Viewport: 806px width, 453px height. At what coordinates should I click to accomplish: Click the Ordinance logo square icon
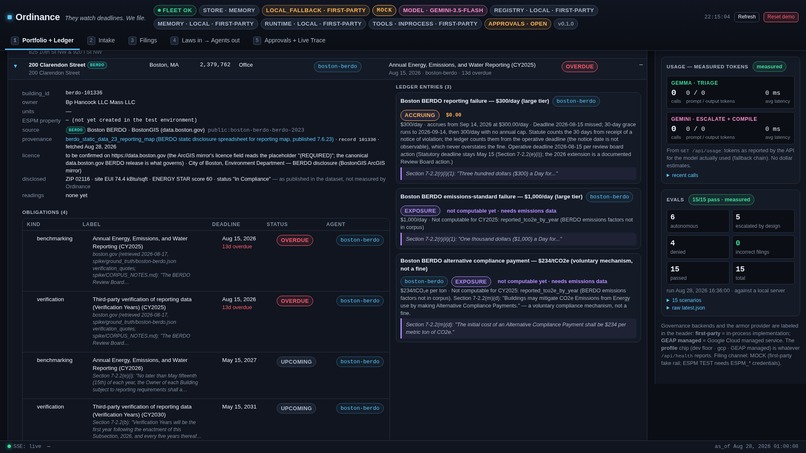[x=9, y=17]
